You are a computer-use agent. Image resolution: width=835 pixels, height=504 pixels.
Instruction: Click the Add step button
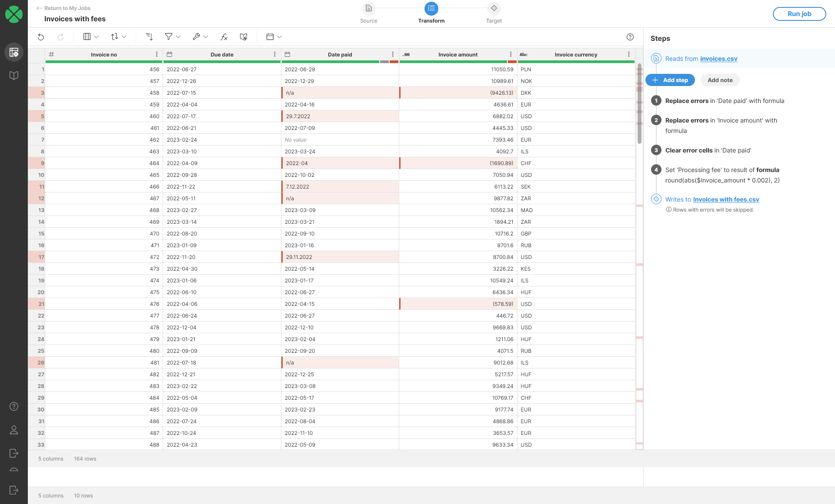[670, 80]
